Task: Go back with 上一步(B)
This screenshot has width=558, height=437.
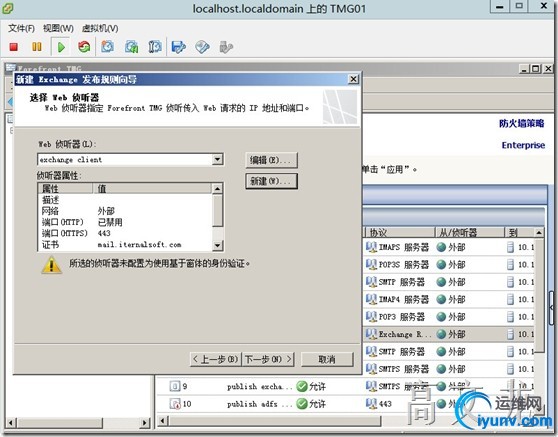Action: [x=216, y=359]
